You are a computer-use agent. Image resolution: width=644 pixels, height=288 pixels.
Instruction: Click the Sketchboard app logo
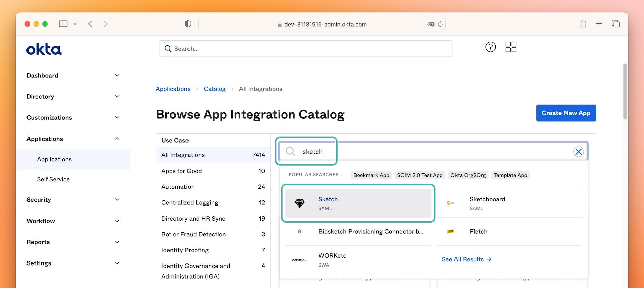(450, 203)
